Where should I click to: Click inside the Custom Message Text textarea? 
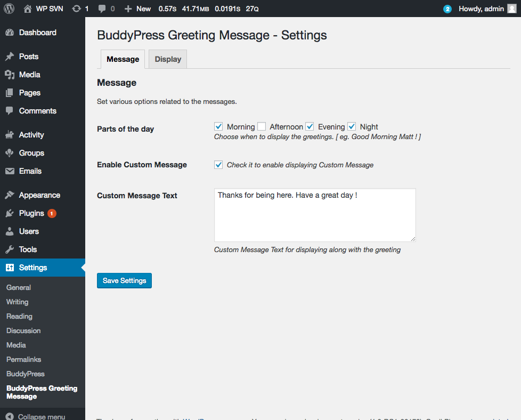coord(315,215)
